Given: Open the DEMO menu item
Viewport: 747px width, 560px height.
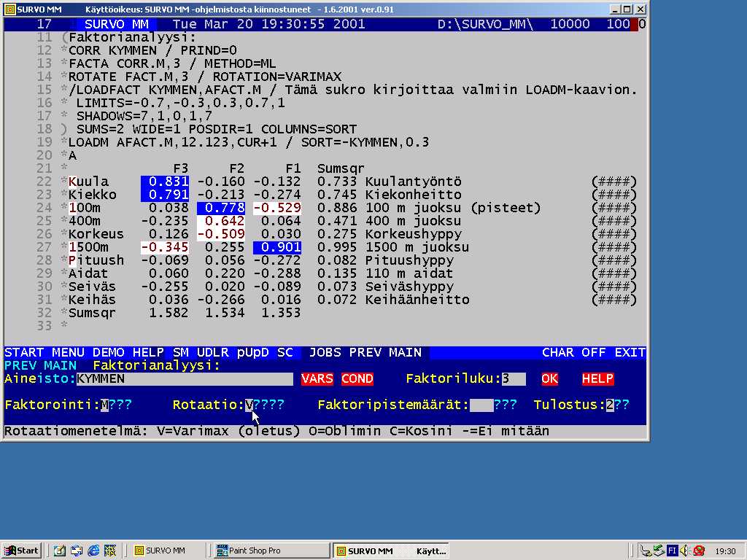Looking at the screenshot, I should [108, 353].
